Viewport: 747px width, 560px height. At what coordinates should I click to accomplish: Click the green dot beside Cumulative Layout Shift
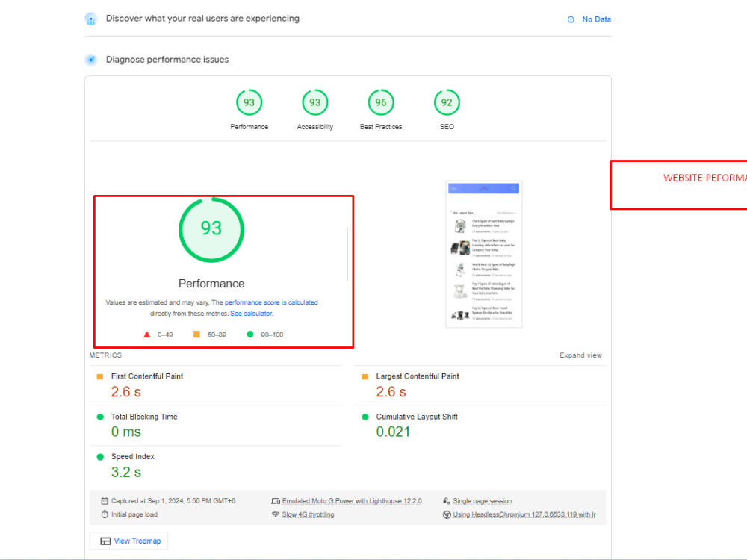coord(365,417)
